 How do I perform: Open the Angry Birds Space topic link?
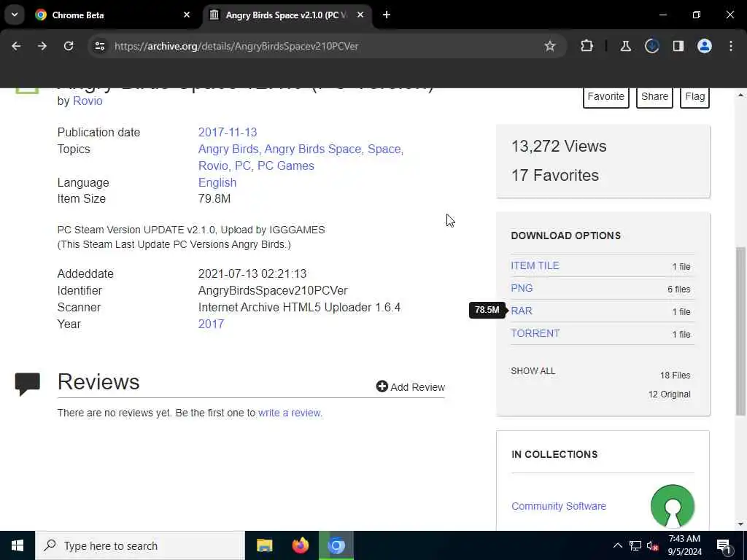coord(312,149)
